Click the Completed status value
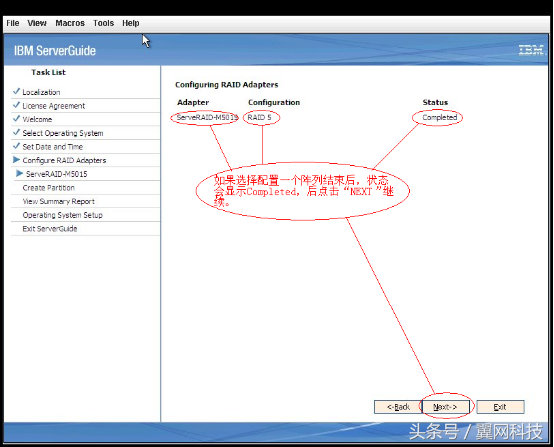The image size is (554, 447). (440, 117)
